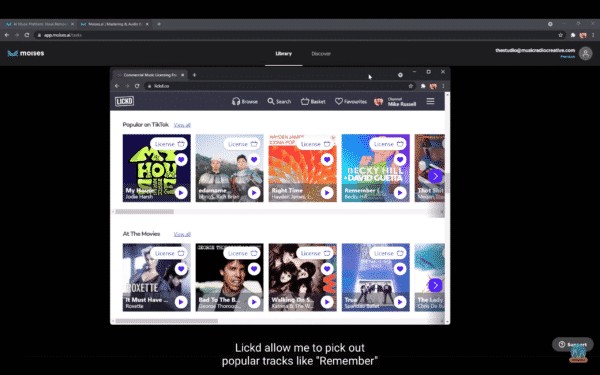The width and height of the screenshot is (600, 375).
Task: Go back in the Moises browser window
Action: click(x=7, y=35)
